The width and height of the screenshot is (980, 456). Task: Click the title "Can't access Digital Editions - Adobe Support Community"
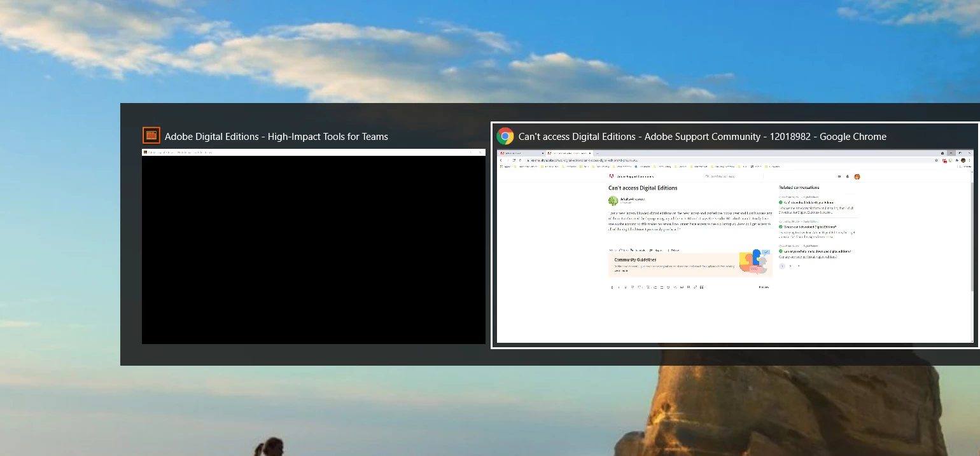(x=640, y=136)
